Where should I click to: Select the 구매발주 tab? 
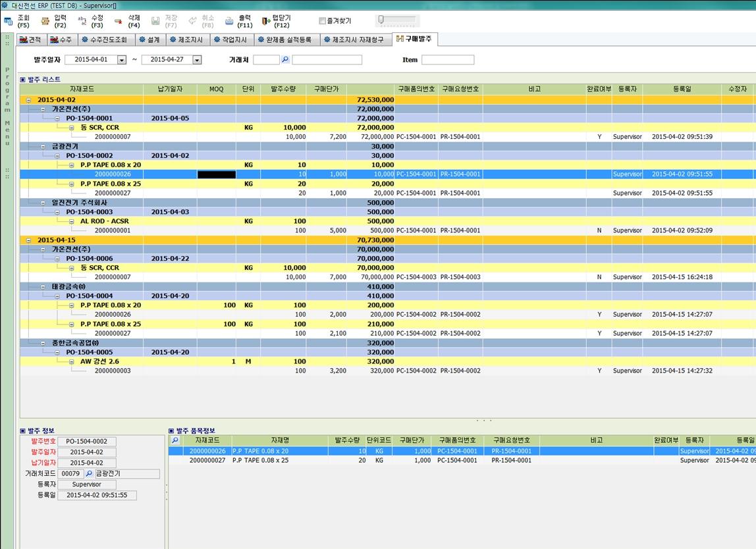414,39
